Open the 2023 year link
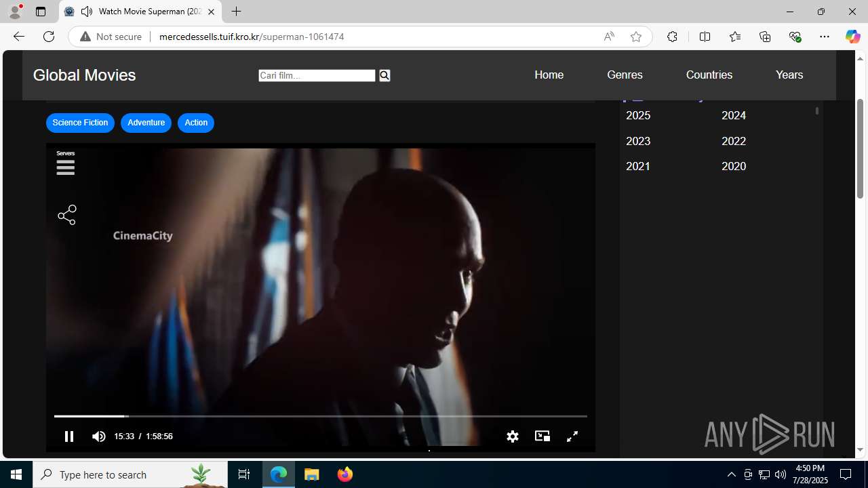This screenshot has height=488, width=868. pyautogui.click(x=638, y=141)
